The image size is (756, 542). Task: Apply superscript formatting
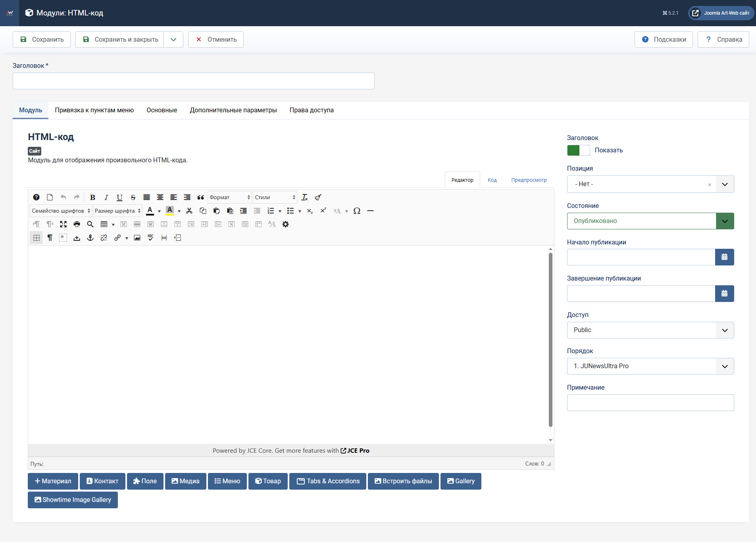click(323, 211)
